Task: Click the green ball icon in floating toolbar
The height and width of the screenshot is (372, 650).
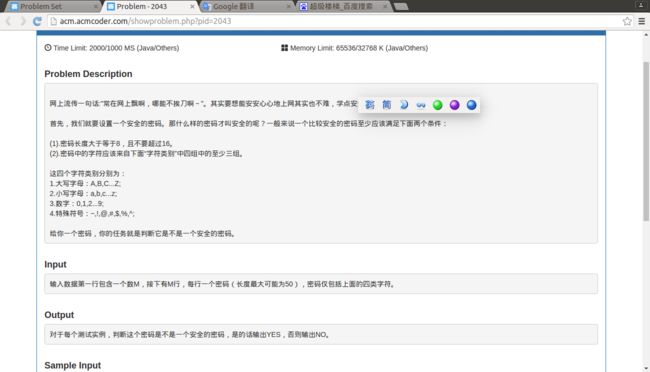Action: (x=437, y=105)
